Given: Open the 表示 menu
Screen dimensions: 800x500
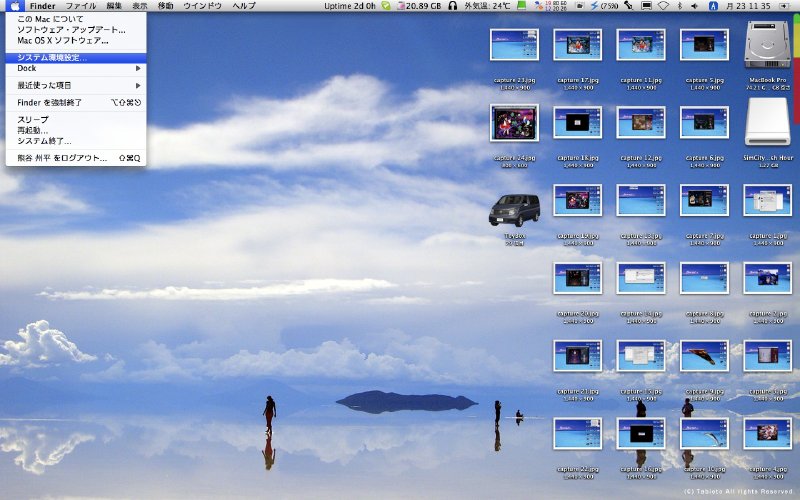Looking at the screenshot, I should [140, 6].
